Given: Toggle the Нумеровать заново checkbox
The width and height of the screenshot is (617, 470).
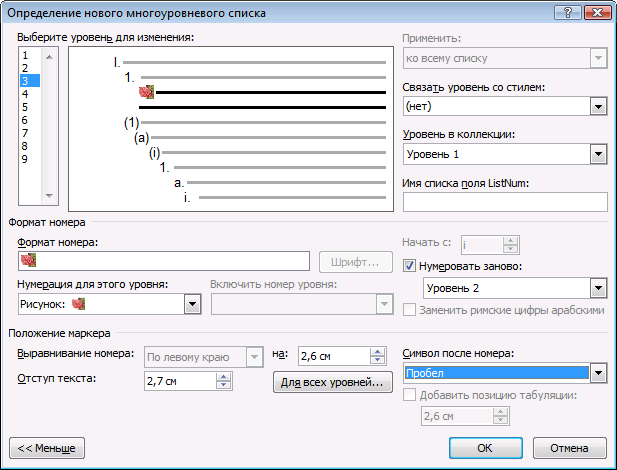Looking at the screenshot, I should pos(409,266).
